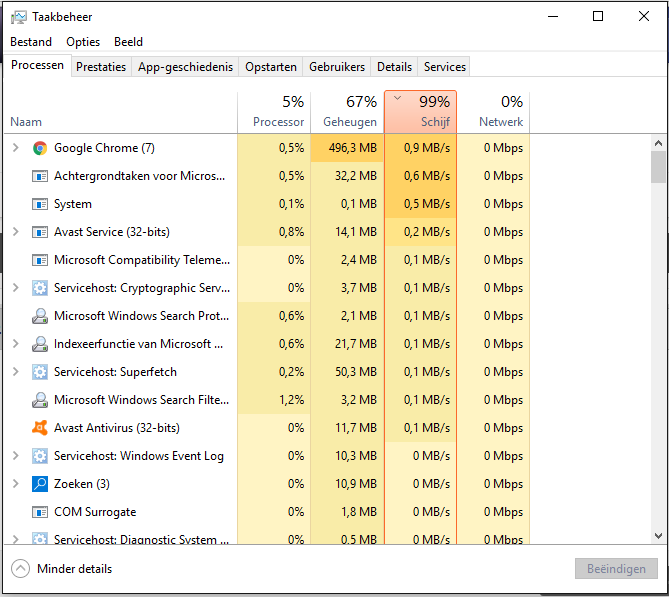670x597 pixels.
Task: Click the Google Chrome process icon
Action: (x=40, y=148)
